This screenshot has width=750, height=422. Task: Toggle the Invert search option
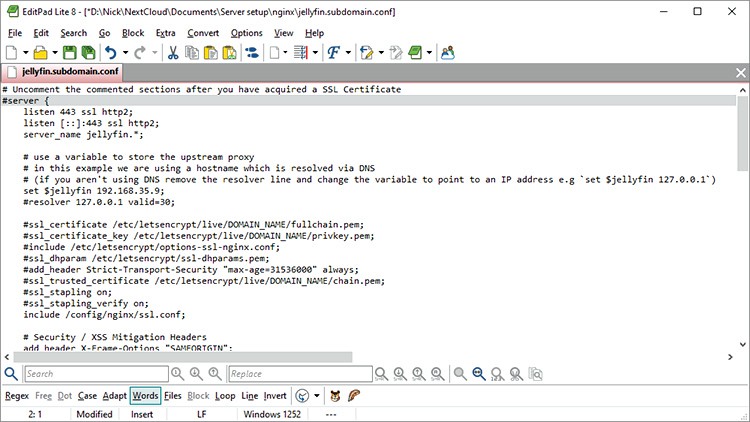[275, 396]
